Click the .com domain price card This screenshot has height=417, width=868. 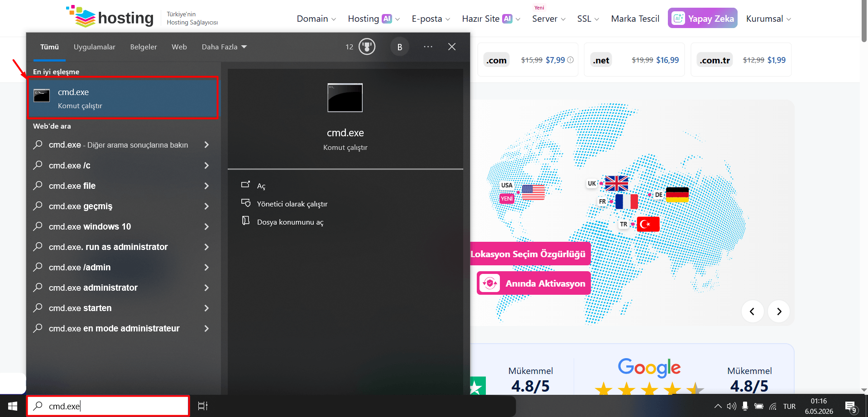528,60
